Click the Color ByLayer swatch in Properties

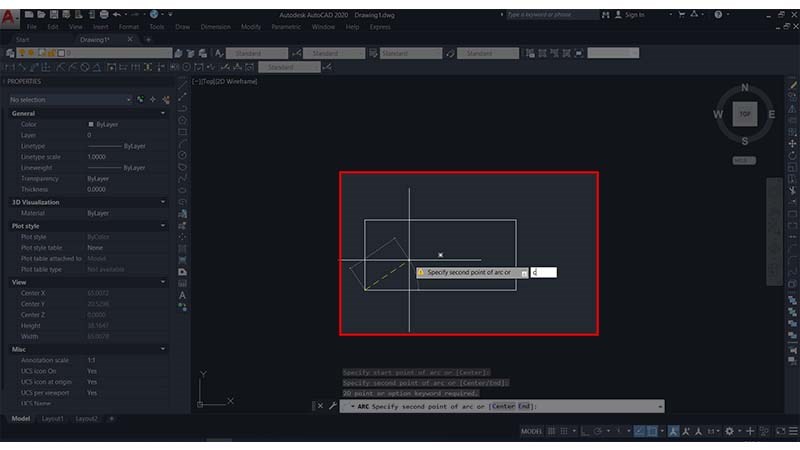coord(90,124)
